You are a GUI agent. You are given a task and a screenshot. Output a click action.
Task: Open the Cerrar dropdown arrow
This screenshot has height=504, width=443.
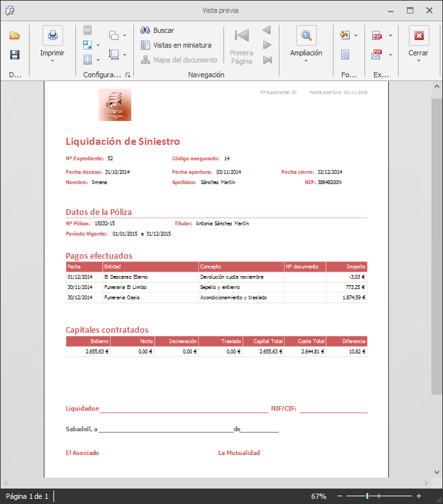(419, 61)
